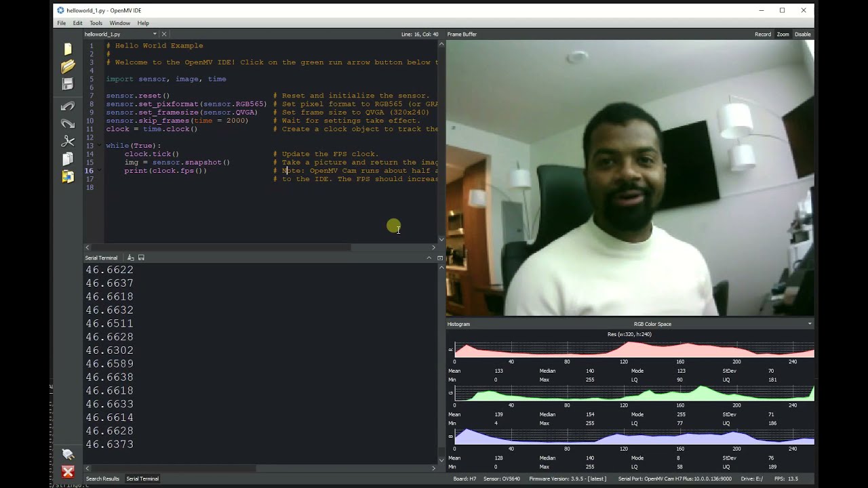Click code line 5 import statement
Image resolution: width=868 pixels, height=488 pixels.
tap(166, 79)
